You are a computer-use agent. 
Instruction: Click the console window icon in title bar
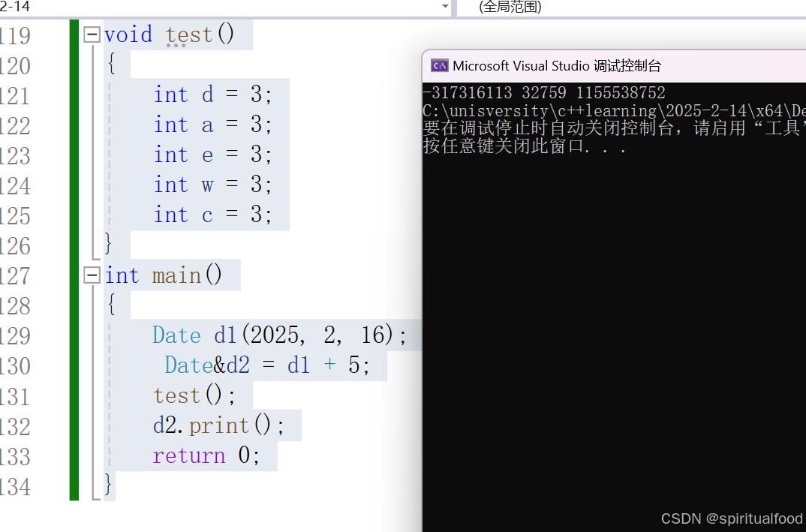[440, 66]
